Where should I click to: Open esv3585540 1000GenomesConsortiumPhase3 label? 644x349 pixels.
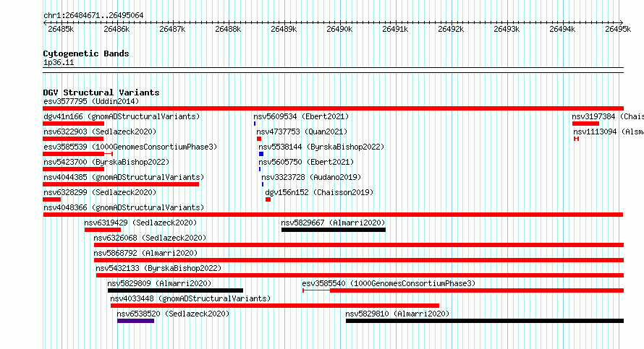pos(389,283)
